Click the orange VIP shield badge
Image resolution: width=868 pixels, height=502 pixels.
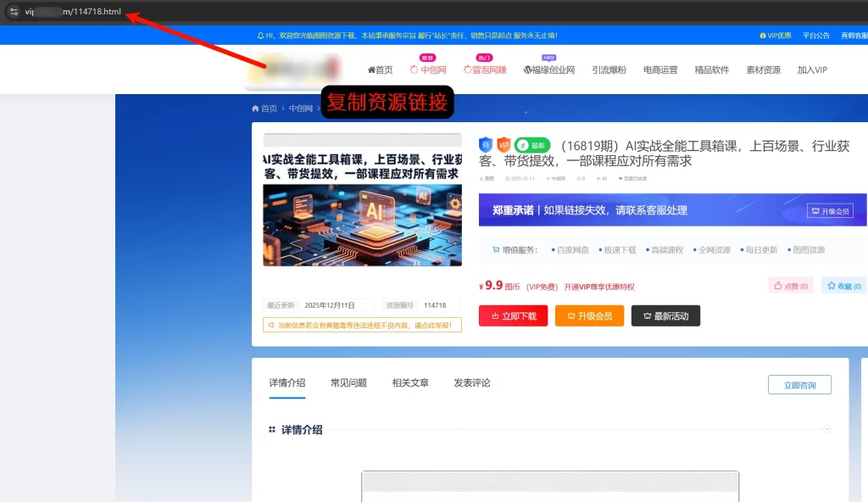click(x=504, y=145)
